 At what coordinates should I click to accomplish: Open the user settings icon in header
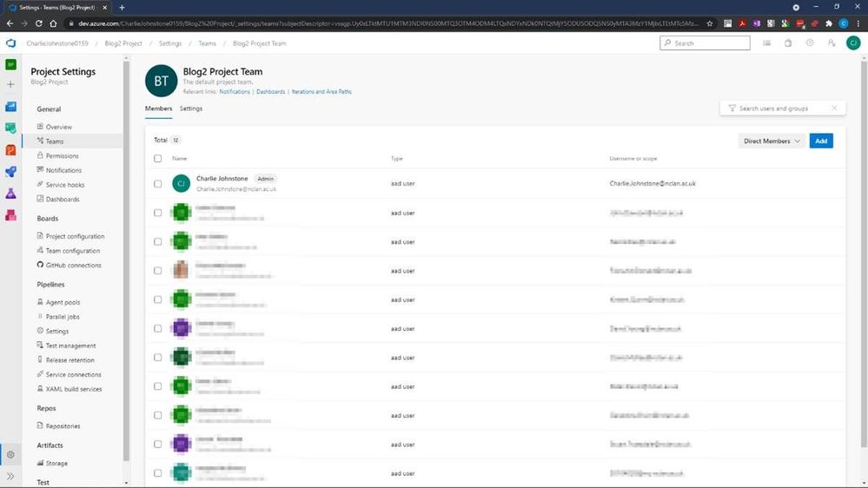click(x=831, y=43)
